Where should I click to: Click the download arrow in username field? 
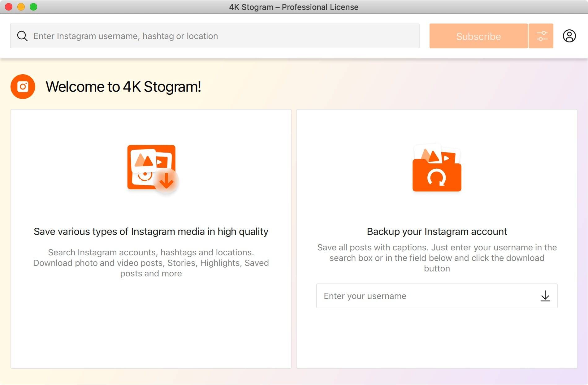click(x=545, y=296)
